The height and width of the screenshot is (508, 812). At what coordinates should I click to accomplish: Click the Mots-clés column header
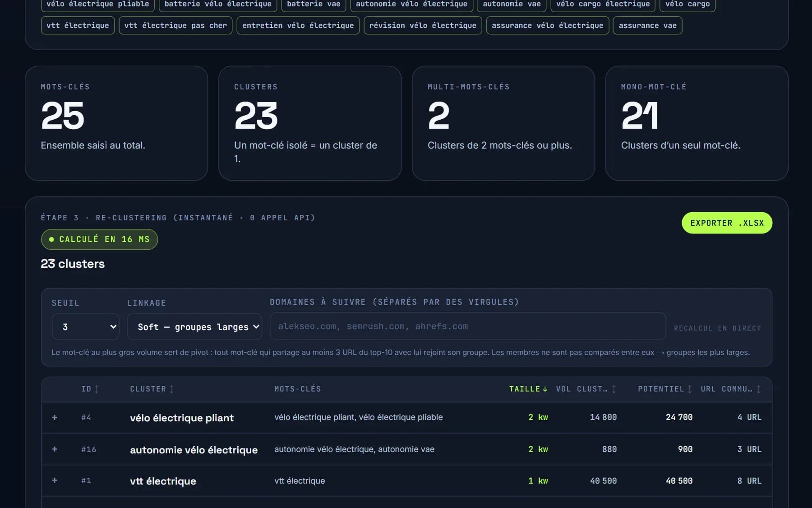[298, 389]
